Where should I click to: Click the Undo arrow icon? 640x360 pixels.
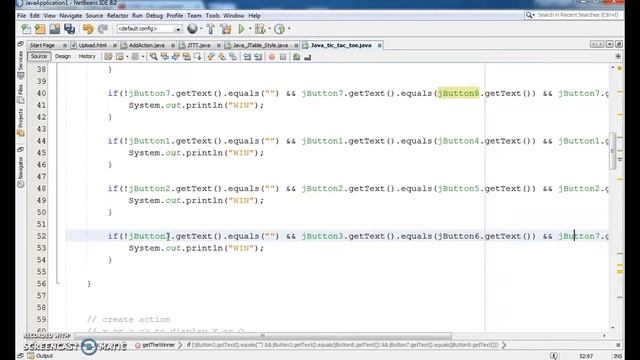click(x=88, y=29)
